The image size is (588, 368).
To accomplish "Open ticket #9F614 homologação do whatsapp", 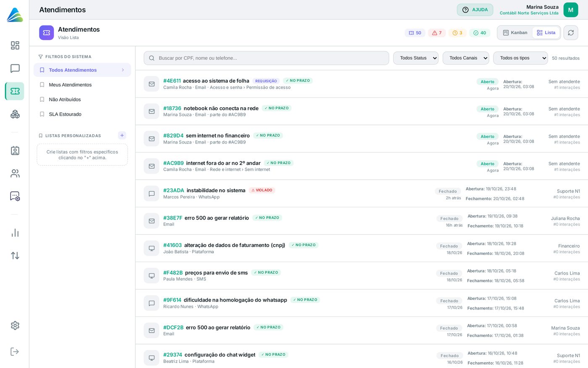I will tap(362, 303).
